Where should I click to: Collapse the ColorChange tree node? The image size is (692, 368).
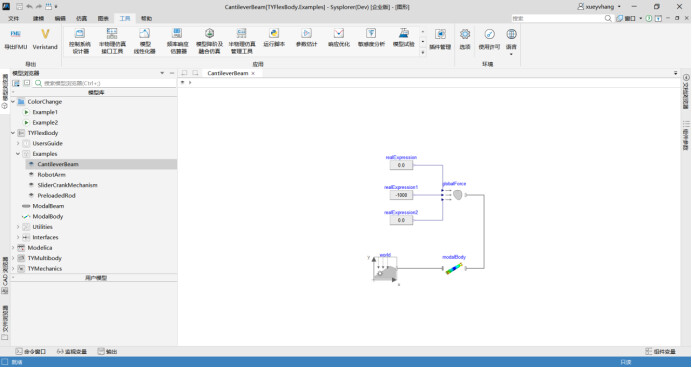click(x=13, y=101)
